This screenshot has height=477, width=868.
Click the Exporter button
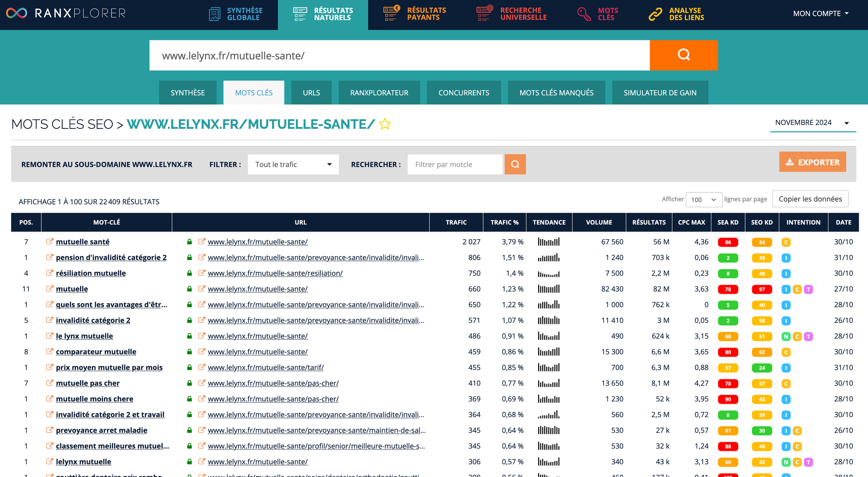(x=812, y=162)
